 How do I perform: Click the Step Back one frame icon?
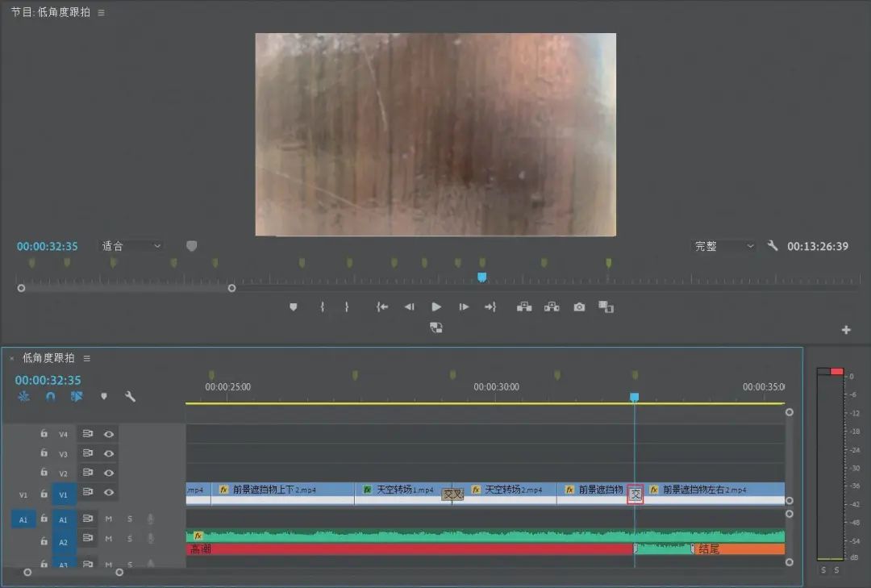(410, 307)
